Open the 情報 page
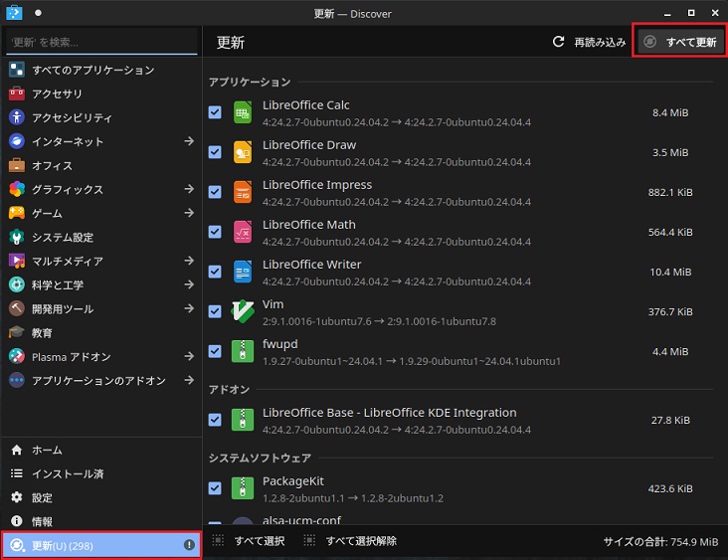728x560 pixels. [x=101, y=521]
